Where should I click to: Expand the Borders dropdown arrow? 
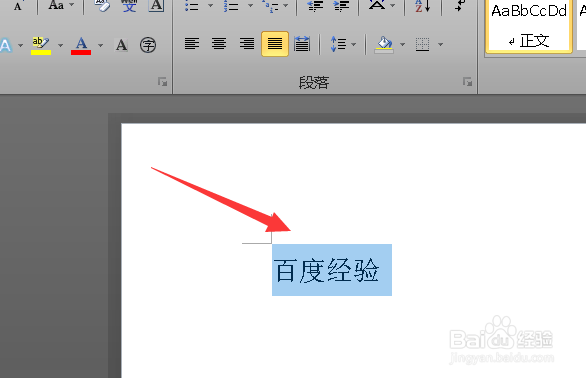[x=441, y=44]
